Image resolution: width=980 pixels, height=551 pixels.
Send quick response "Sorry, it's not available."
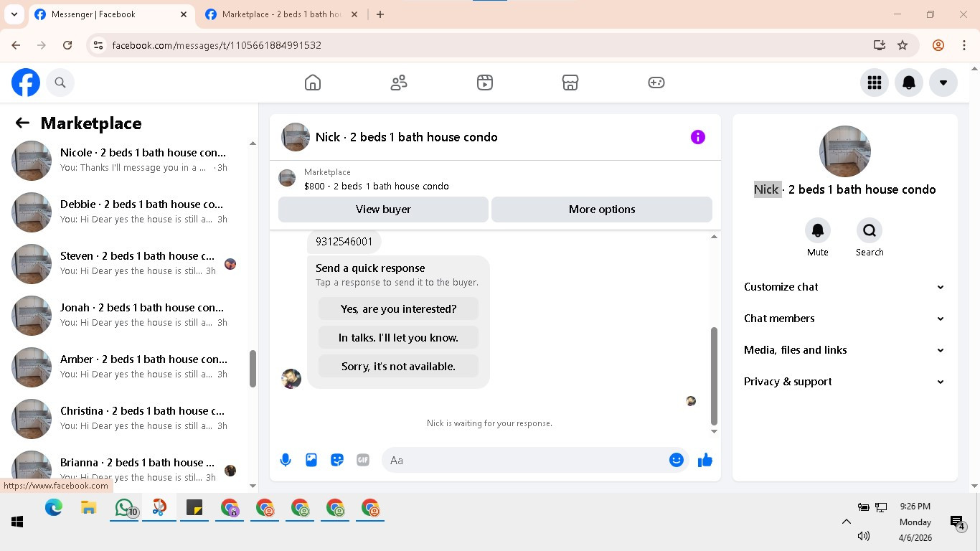pos(398,367)
